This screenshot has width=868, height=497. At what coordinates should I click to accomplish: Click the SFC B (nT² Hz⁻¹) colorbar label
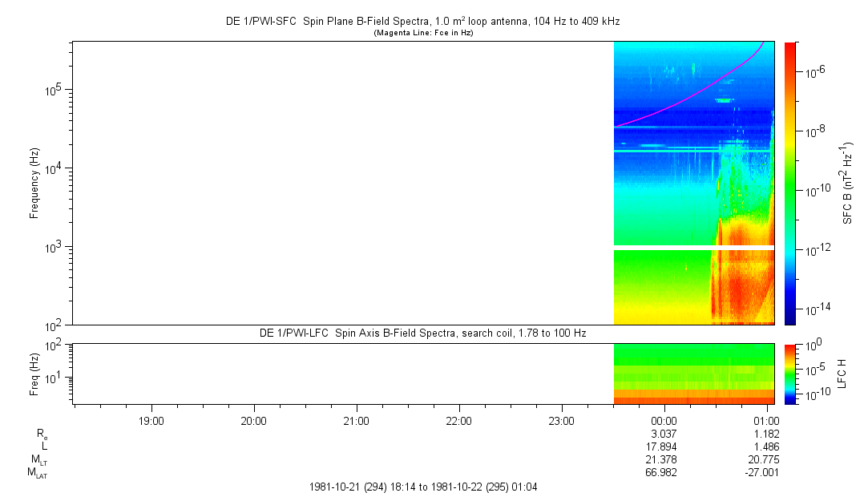pyautogui.click(x=848, y=183)
